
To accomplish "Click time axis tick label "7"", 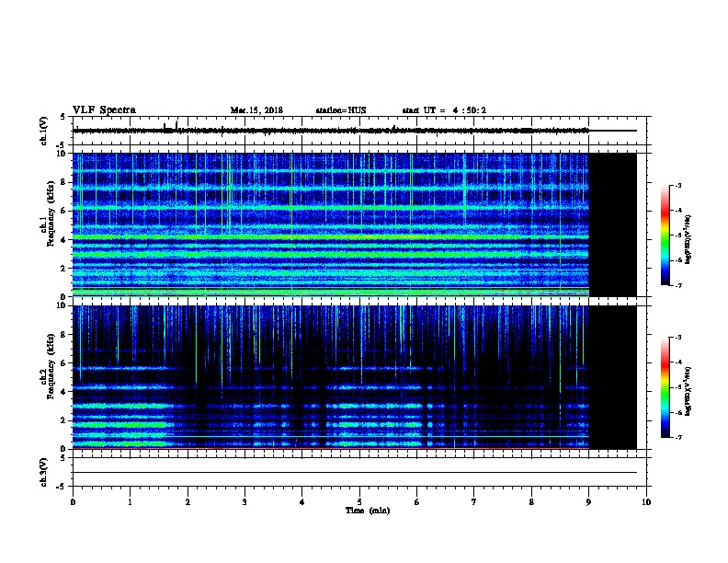I will click(474, 502).
